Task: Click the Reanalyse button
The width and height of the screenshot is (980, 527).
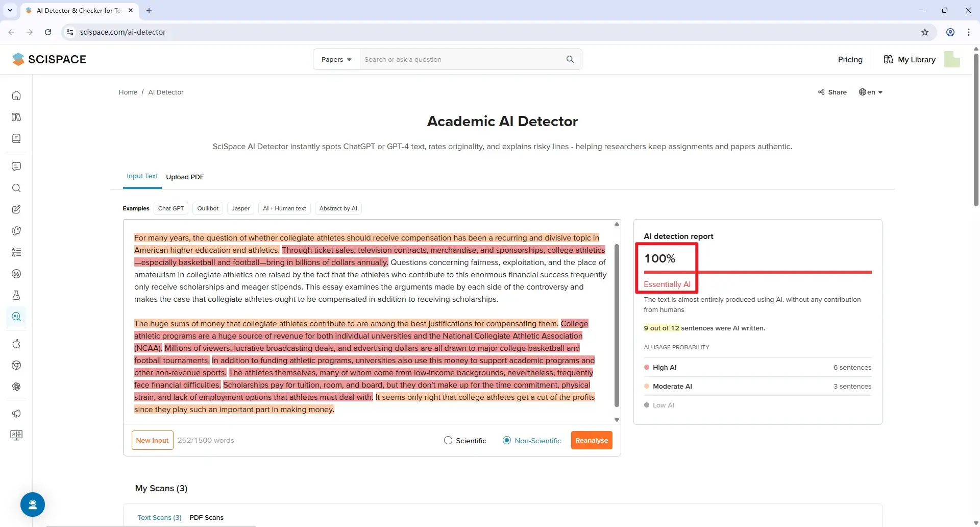Action: pos(592,440)
